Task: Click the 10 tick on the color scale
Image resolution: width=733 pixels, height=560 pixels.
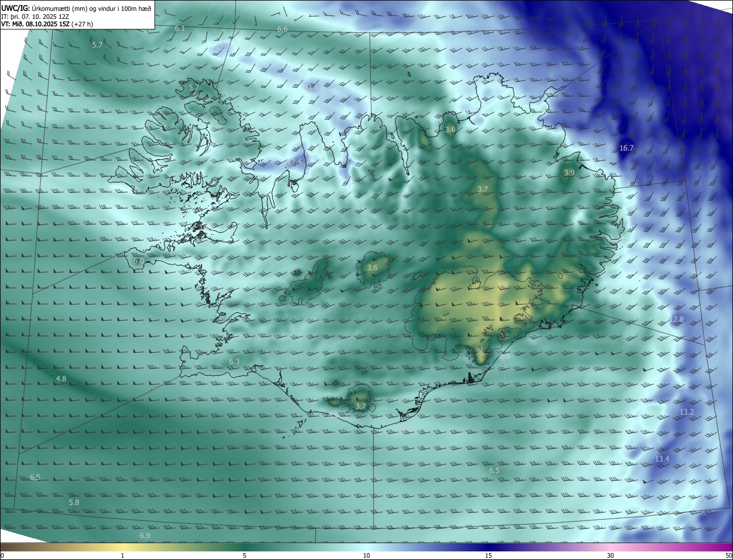Action: (x=366, y=555)
